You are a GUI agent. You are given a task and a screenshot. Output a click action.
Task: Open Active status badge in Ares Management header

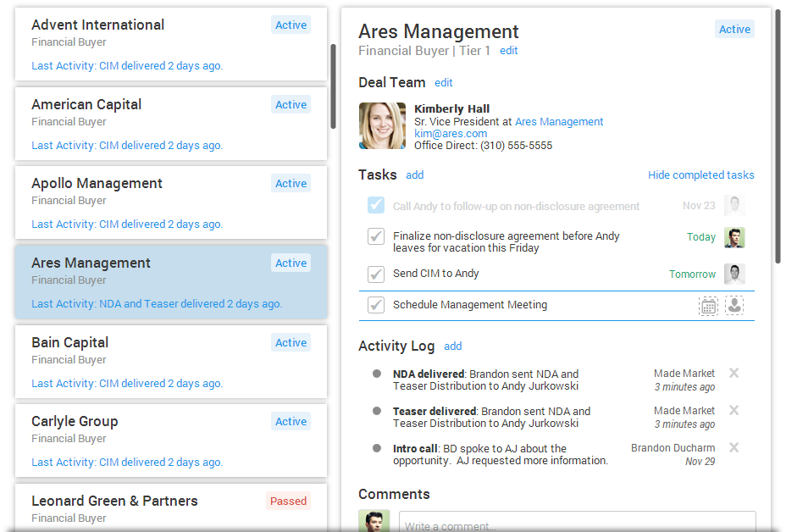[733, 30]
